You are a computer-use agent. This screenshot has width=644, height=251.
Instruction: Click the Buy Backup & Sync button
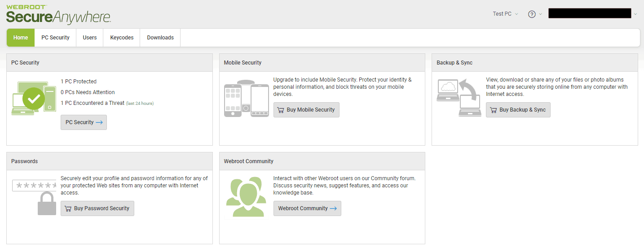[518, 110]
